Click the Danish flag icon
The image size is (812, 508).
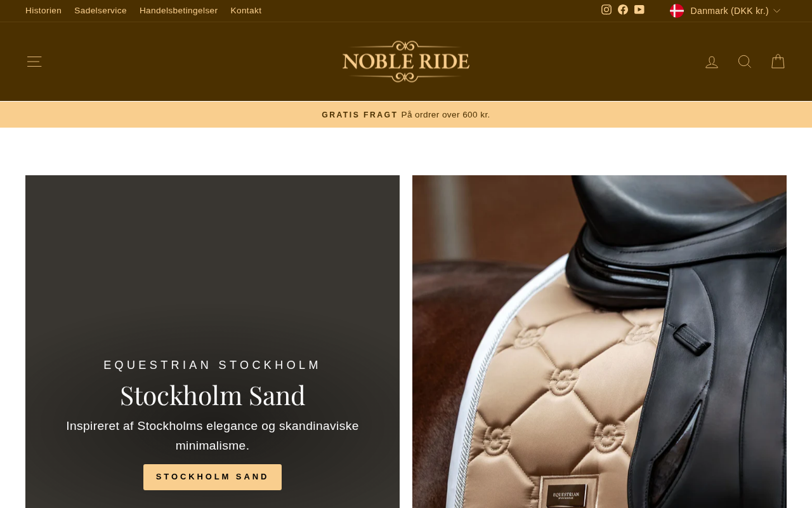tap(677, 11)
